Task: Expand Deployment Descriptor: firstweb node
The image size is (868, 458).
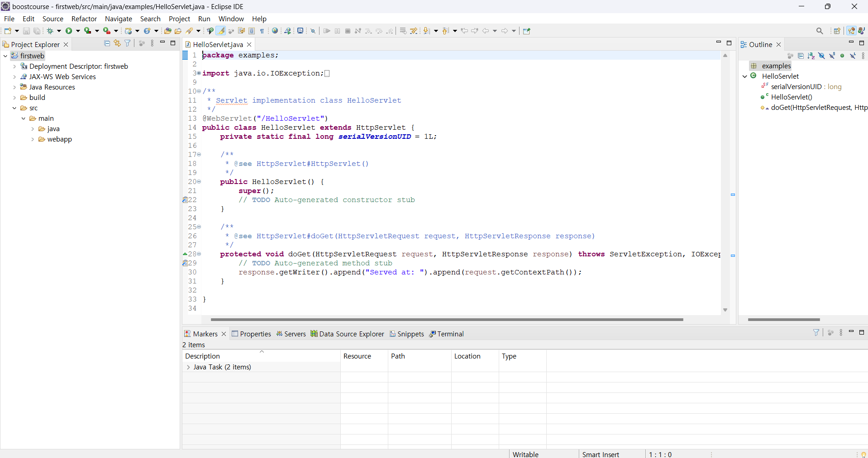Action: pos(14,66)
